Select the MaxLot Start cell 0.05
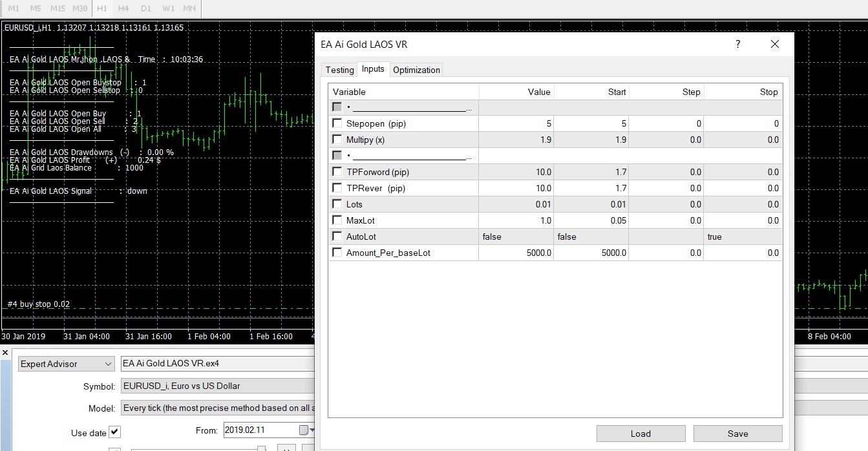868x451 pixels. pyautogui.click(x=591, y=220)
